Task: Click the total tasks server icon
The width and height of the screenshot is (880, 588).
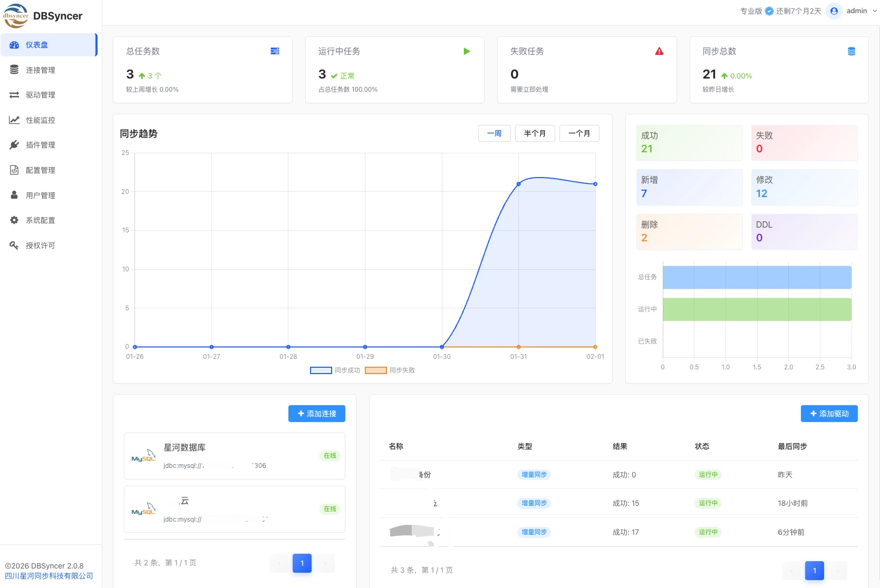Action: pos(275,51)
